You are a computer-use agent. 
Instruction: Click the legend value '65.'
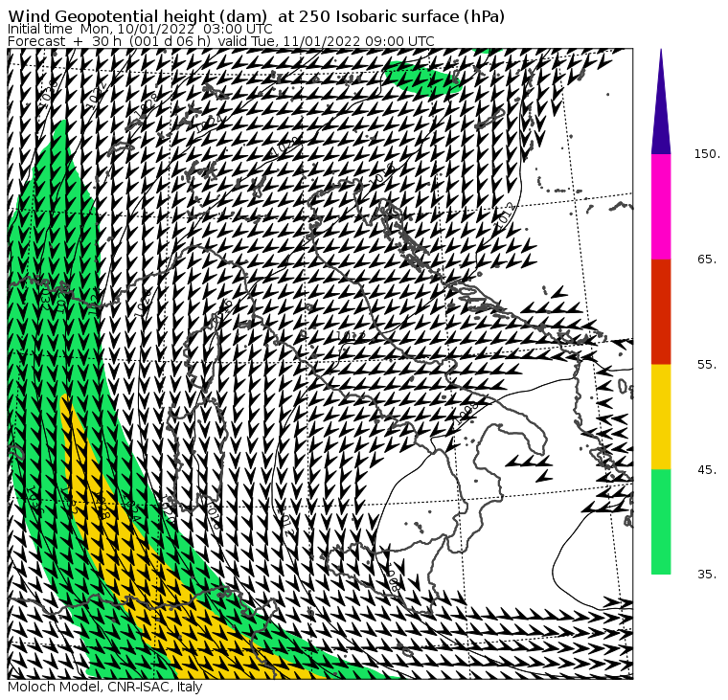[708, 259]
